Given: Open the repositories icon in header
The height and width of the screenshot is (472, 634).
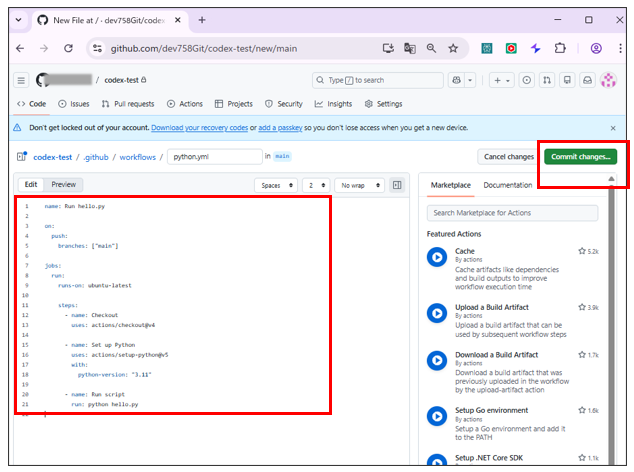Looking at the screenshot, I should tap(567, 80).
